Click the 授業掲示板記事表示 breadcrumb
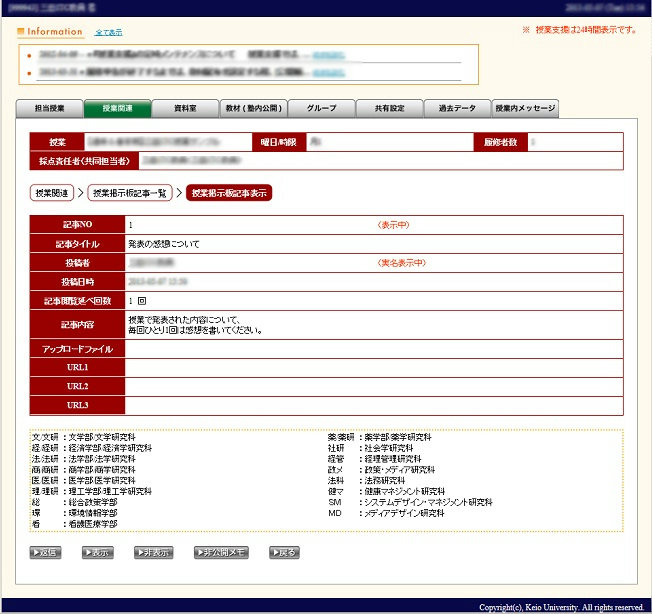Screen dimensions: 652x614 click(229, 193)
